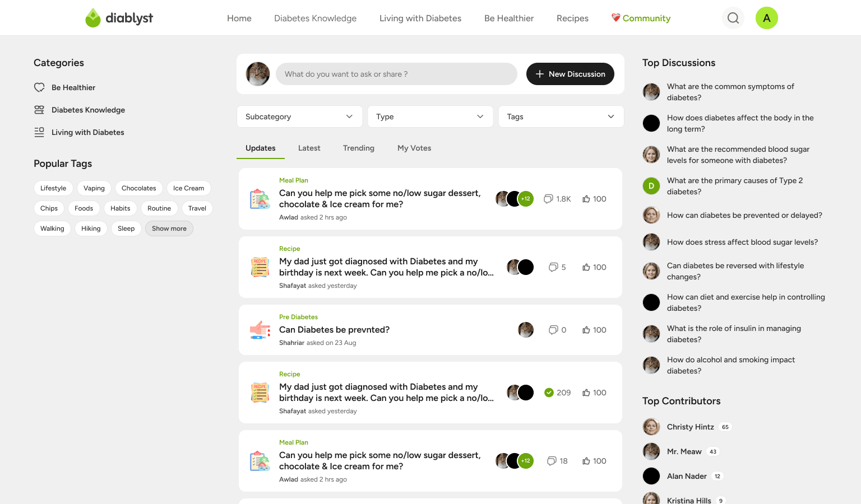
Task: Open the Subcategory dropdown
Action: (x=299, y=116)
